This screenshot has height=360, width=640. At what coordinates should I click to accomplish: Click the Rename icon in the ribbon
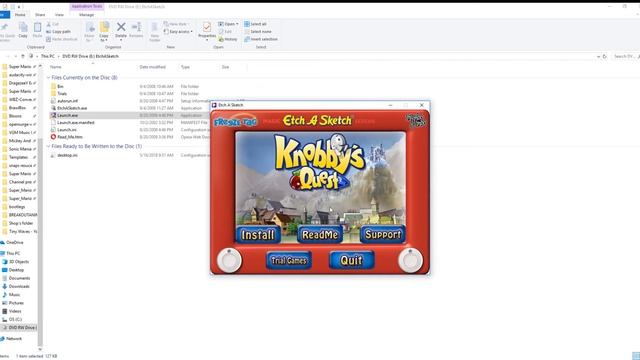coord(136,30)
